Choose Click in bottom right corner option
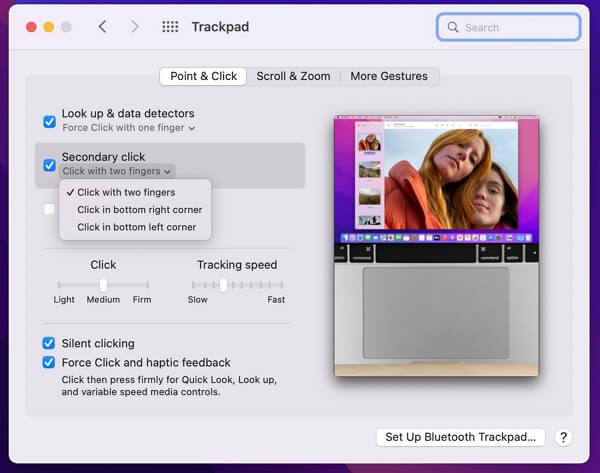Screen dimensions: 600x473 pyautogui.click(x=139, y=210)
